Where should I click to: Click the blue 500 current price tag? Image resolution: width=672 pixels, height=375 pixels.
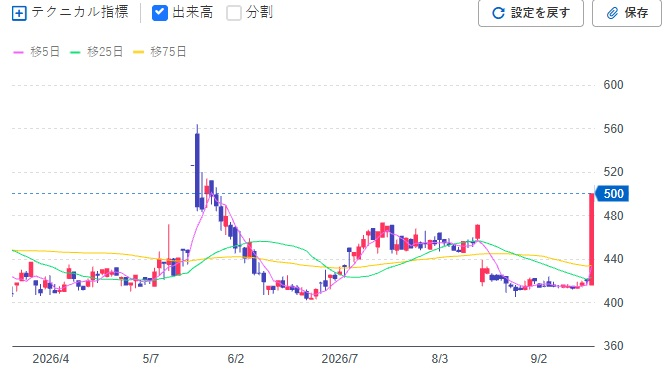[612, 193]
